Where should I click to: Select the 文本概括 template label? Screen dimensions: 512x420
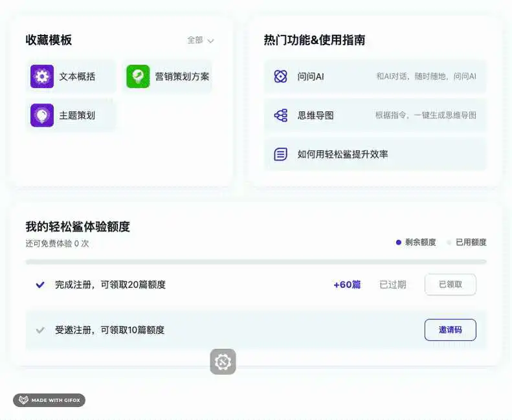[77, 77]
